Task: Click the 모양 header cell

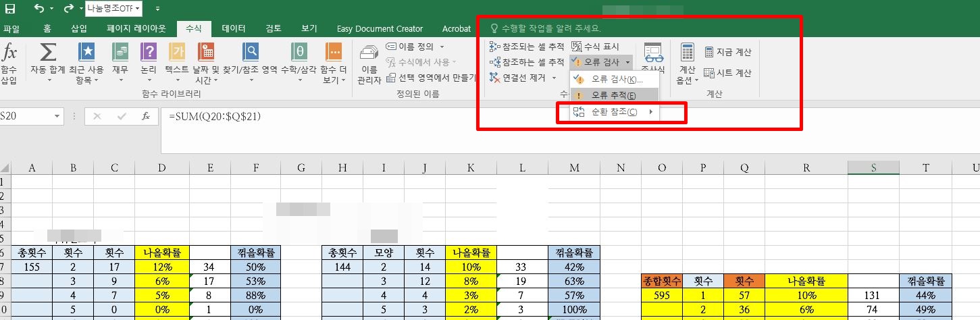Action: 384,252
